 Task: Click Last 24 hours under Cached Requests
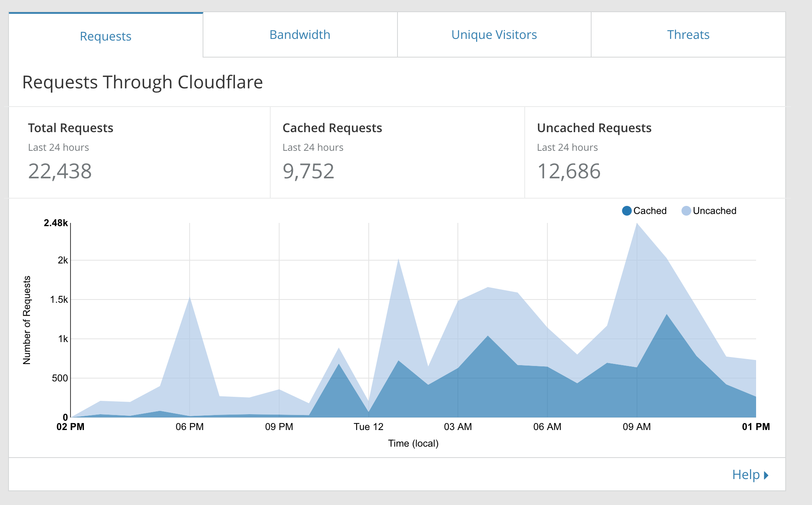[313, 148]
